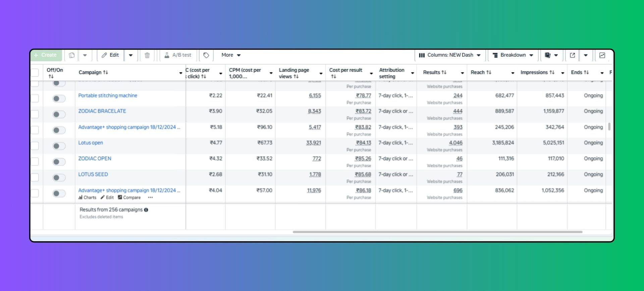Click the tag label icon
This screenshot has width=644, height=291.
point(206,55)
